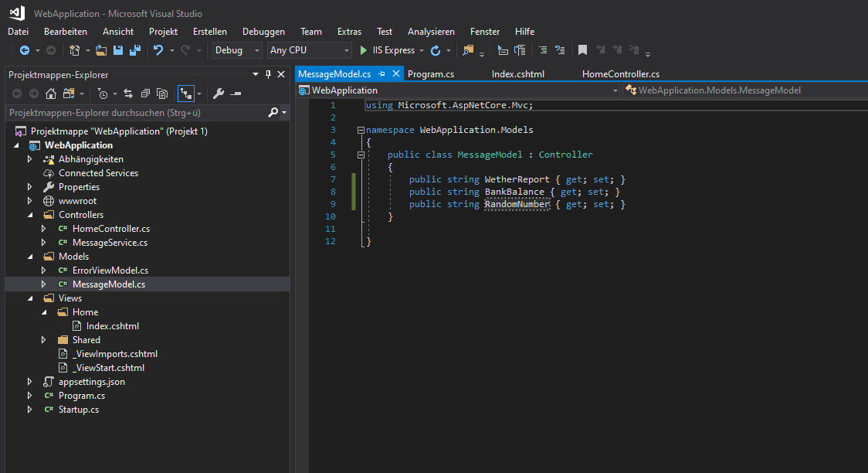Viewport: 868px width, 473px height.
Task: Click the IIS Express run button label
Action: [394, 50]
